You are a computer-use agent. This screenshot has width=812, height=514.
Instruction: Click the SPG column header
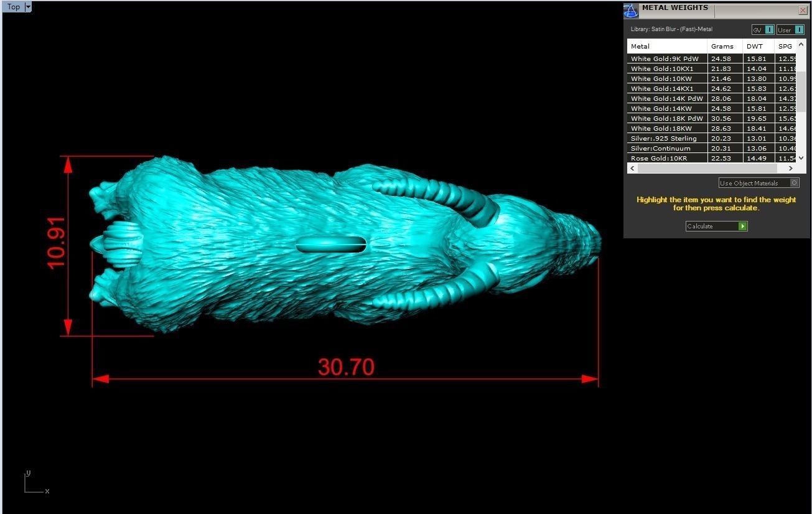[785, 46]
